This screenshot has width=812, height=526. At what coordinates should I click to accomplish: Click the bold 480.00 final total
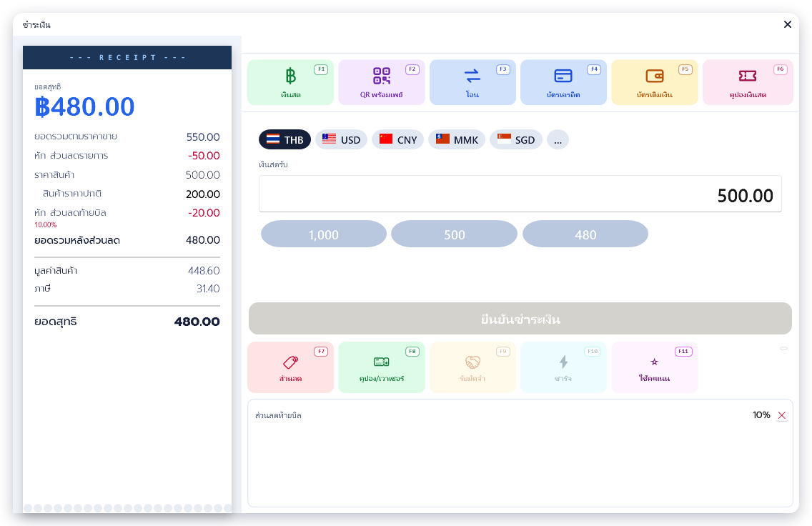(197, 322)
